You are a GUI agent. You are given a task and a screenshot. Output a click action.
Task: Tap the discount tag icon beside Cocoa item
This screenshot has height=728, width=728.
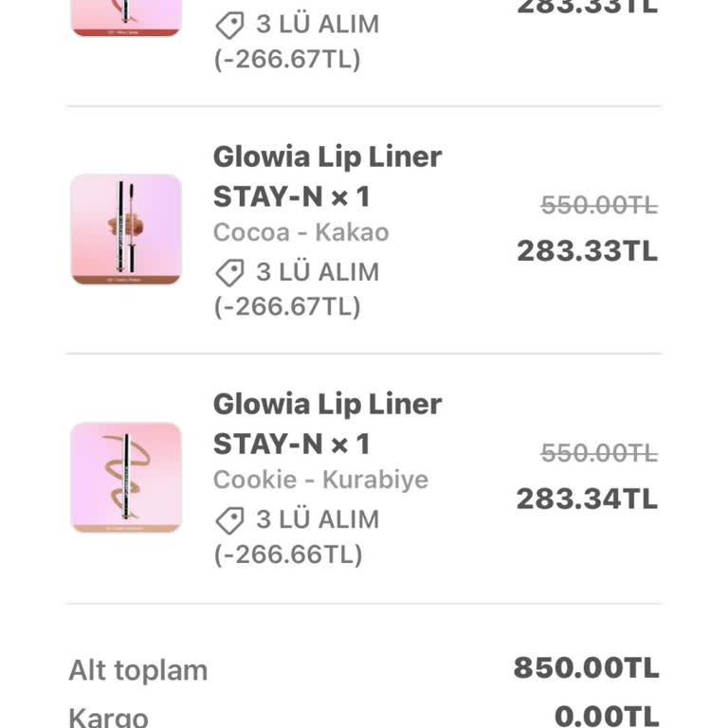(x=229, y=273)
